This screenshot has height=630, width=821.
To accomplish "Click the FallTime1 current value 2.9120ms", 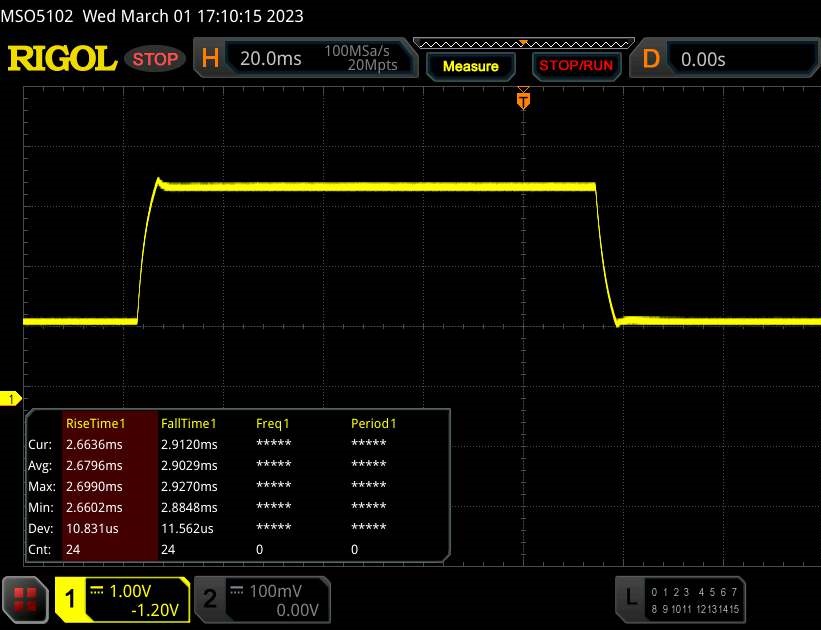I will coord(189,444).
